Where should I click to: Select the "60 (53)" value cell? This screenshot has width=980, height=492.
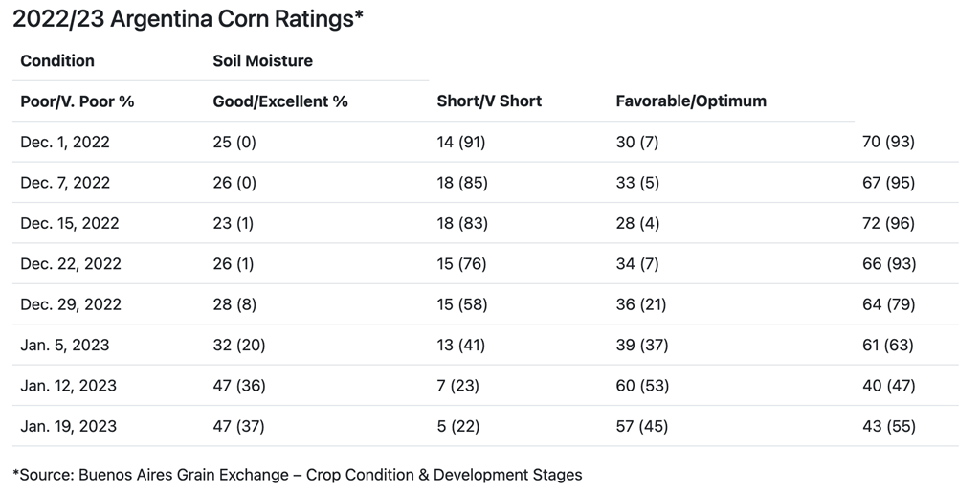[x=642, y=386]
